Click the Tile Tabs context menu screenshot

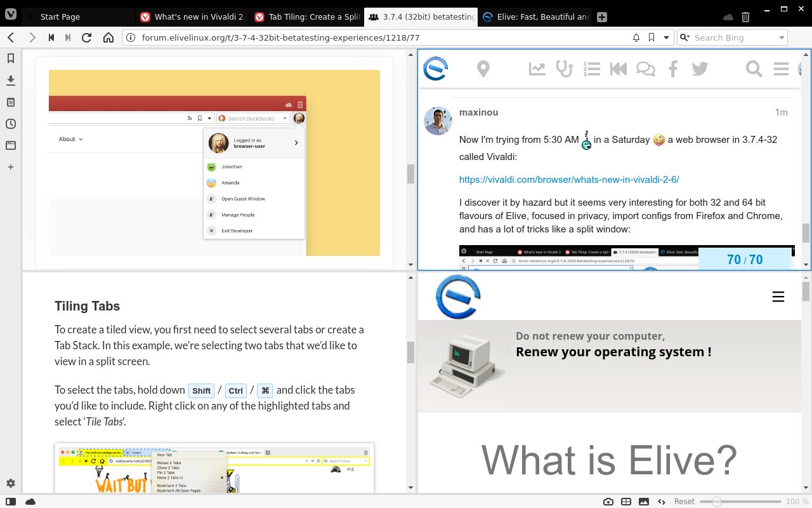click(214, 468)
